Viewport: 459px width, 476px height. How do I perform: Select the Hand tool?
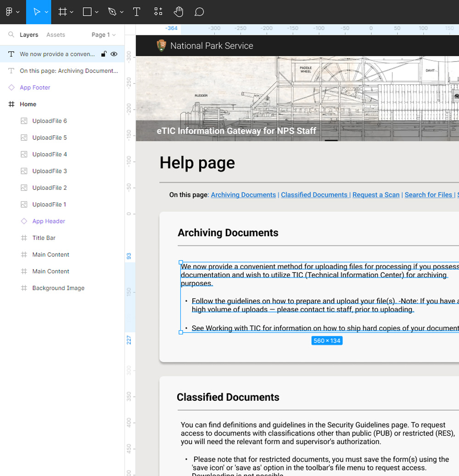(x=178, y=12)
